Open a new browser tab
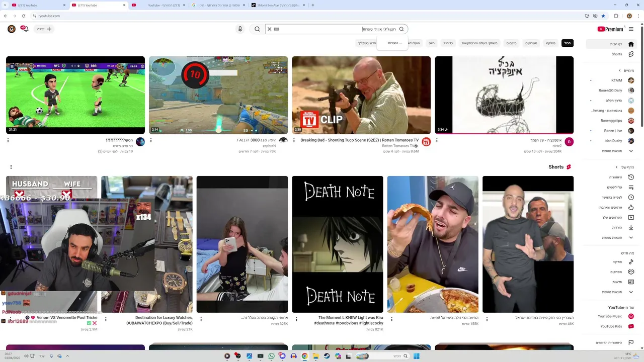The image size is (644, 362). pyautogui.click(x=313, y=5)
